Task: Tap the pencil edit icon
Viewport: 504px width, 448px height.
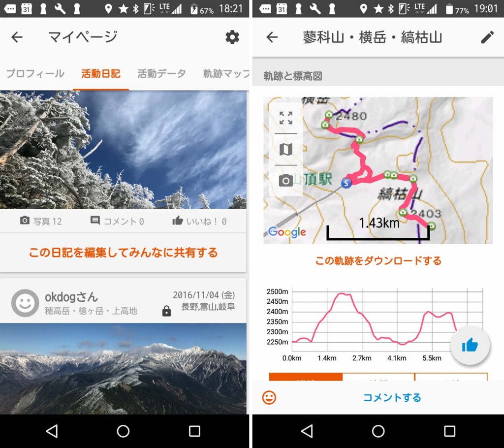Action: (487, 37)
